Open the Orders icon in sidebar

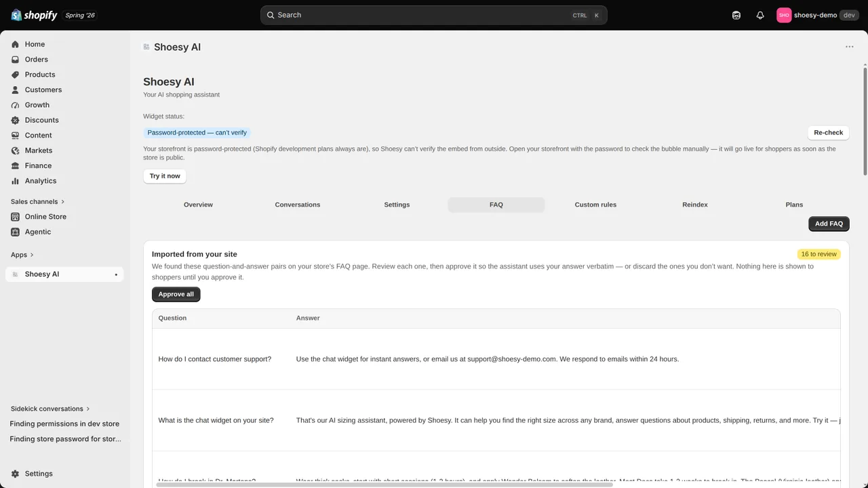[x=15, y=60]
